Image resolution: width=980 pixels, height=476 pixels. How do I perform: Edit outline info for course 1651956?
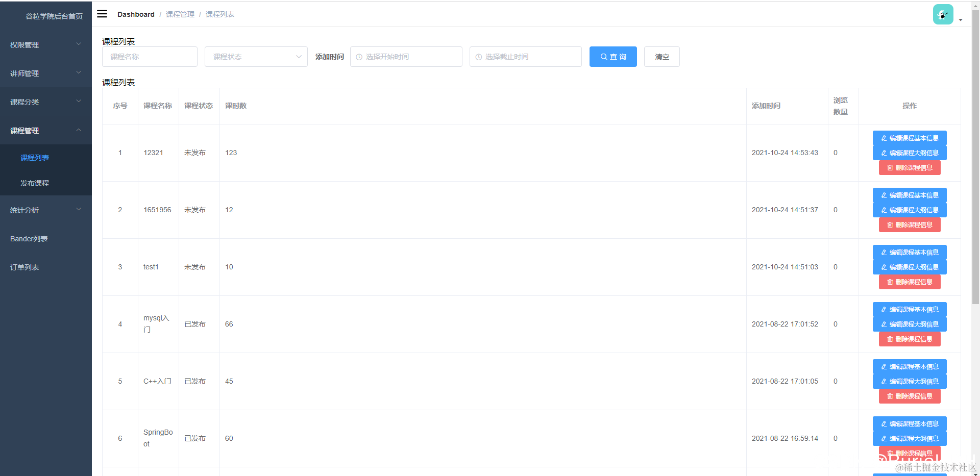click(910, 210)
